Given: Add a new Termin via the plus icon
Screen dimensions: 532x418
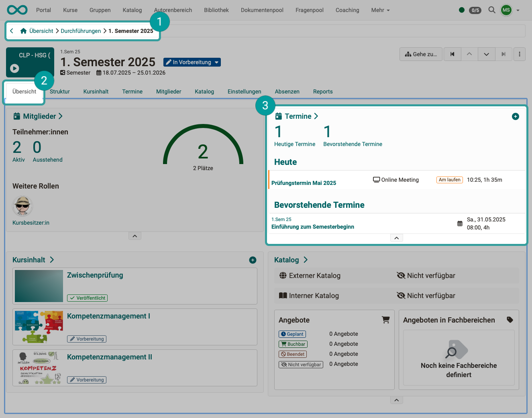Looking at the screenshot, I should click(516, 116).
